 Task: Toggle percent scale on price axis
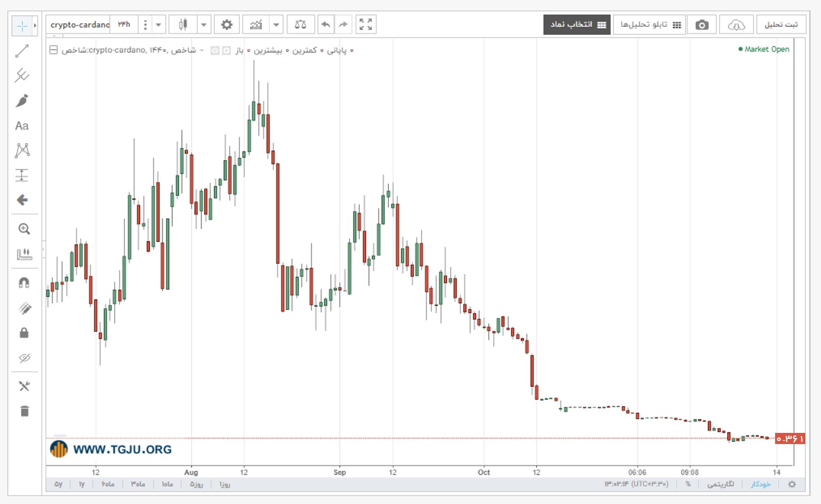tap(688, 484)
